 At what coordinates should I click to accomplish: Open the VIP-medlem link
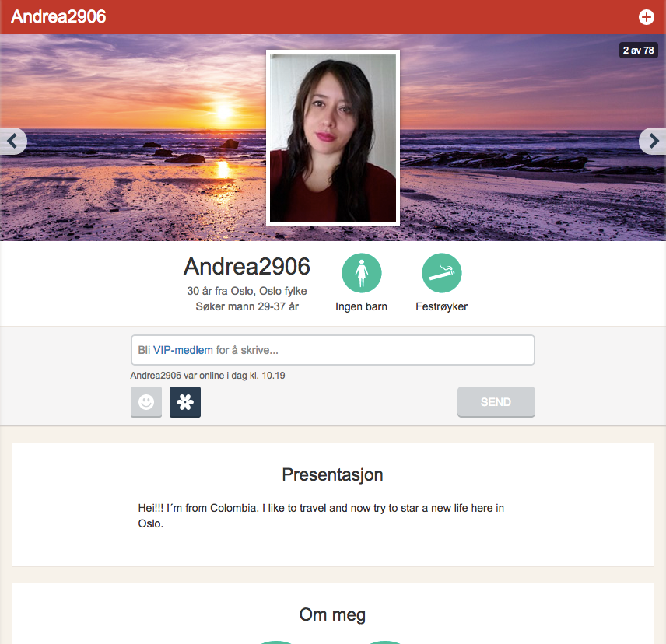click(183, 350)
